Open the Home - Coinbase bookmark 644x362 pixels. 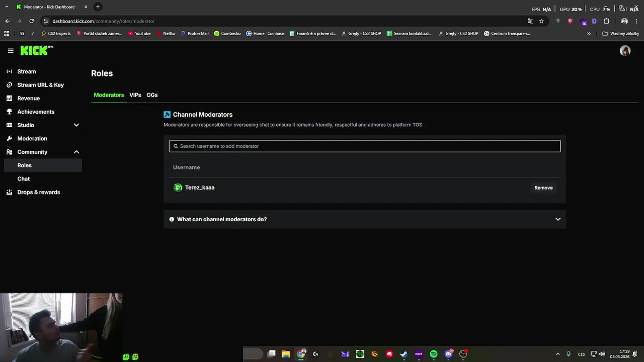(265, 34)
